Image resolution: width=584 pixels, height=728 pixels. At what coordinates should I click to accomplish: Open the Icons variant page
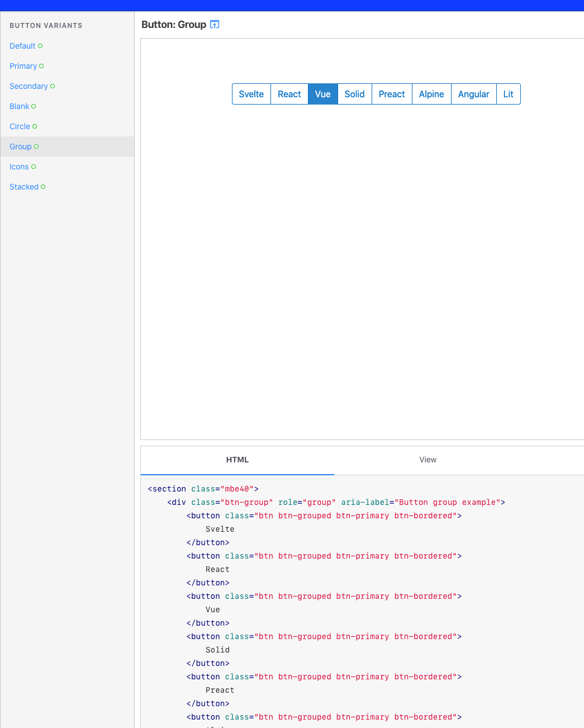click(19, 167)
